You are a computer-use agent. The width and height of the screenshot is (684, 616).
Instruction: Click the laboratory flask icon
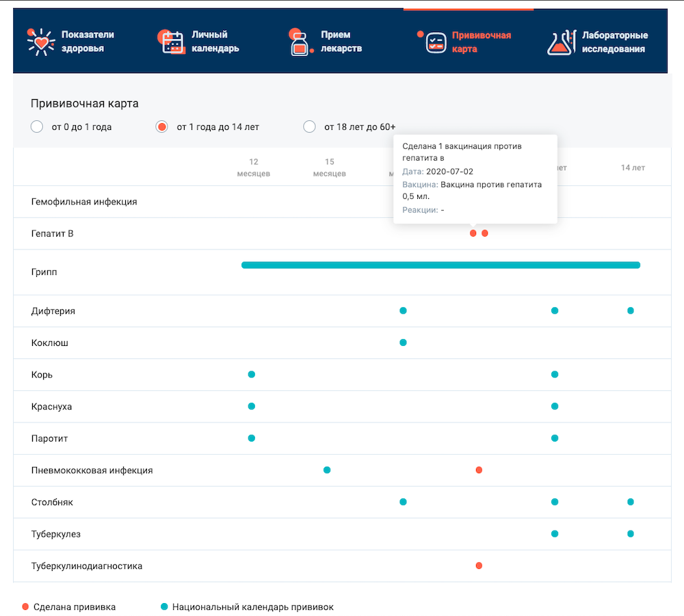pyautogui.click(x=560, y=42)
